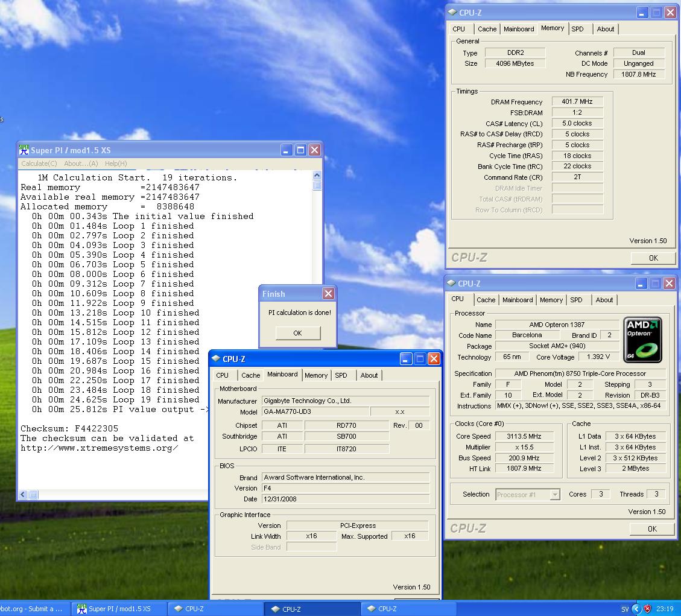
Task: Open Calculate menu in Super PI
Action: [x=39, y=164]
